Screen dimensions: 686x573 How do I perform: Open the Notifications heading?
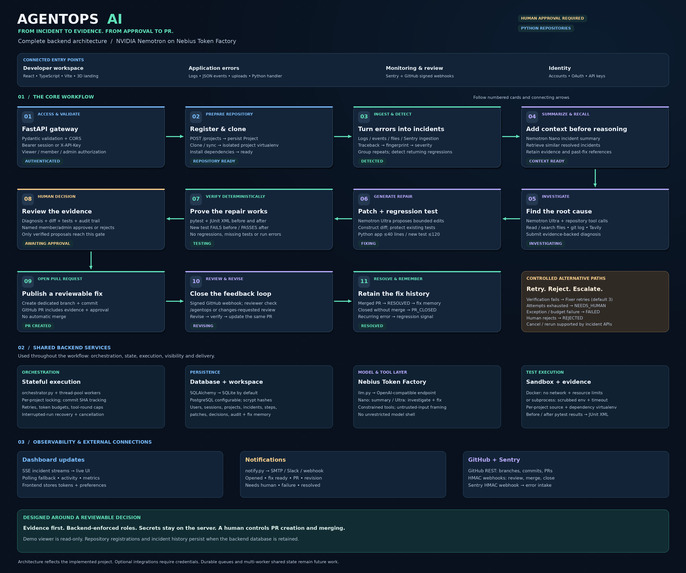(265, 460)
